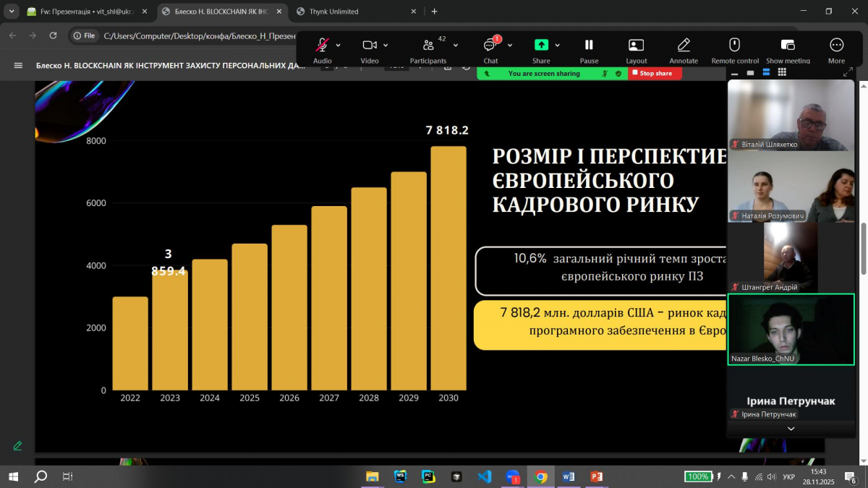Image resolution: width=868 pixels, height=488 pixels.
Task: Click the Stop share button
Action: 653,73
